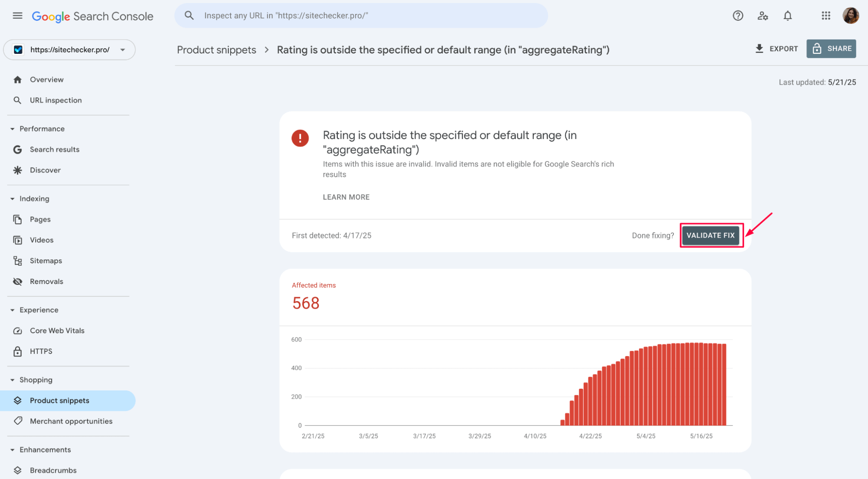
Task: Click LEARN MORE link
Action: pyautogui.click(x=346, y=197)
